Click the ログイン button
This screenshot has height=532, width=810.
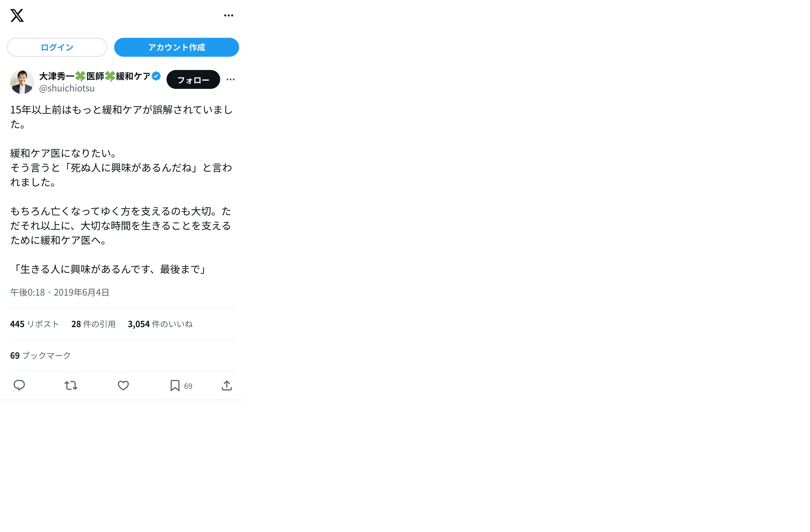[57, 47]
